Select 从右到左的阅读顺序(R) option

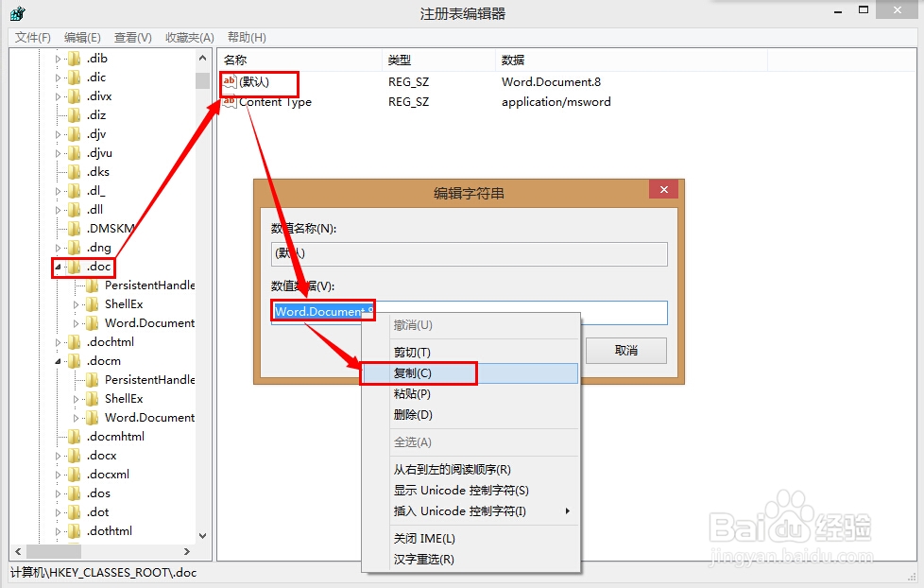coord(470,470)
